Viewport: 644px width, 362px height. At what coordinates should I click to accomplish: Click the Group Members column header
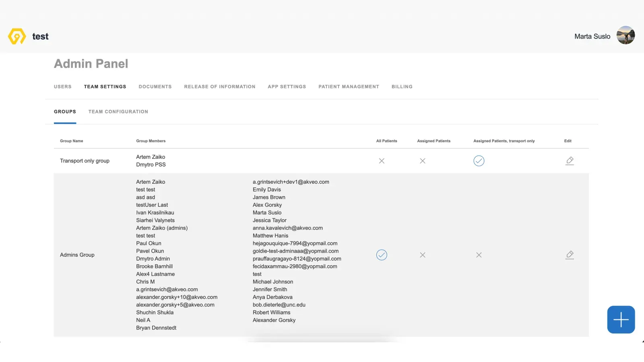[151, 141]
